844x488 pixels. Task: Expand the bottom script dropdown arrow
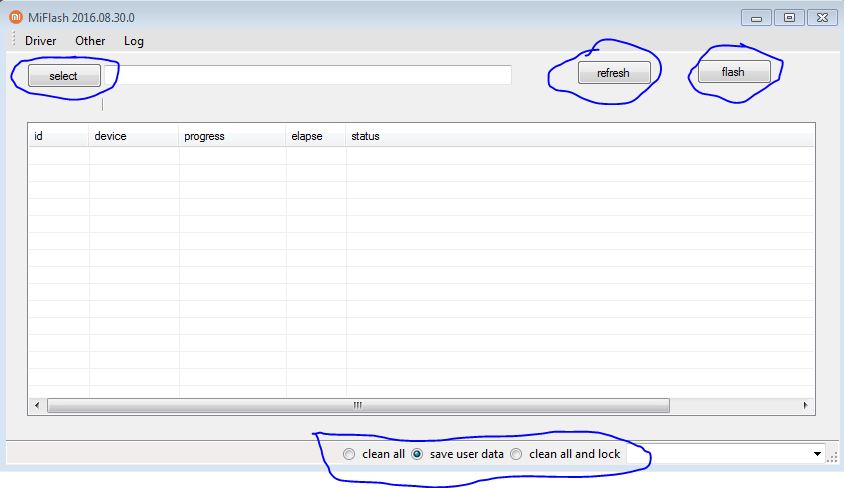[x=817, y=454]
